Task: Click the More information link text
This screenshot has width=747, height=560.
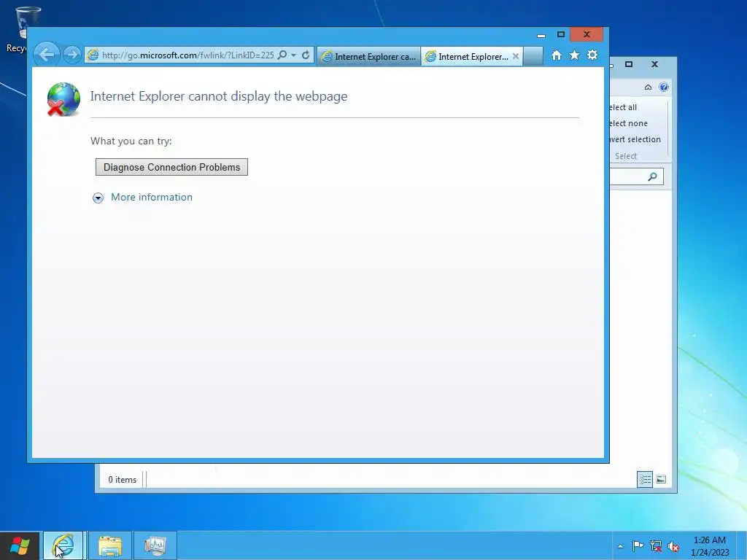Action: point(152,197)
